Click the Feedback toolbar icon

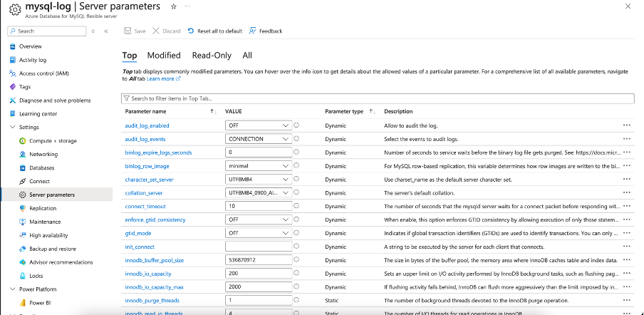tap(253, 31)
